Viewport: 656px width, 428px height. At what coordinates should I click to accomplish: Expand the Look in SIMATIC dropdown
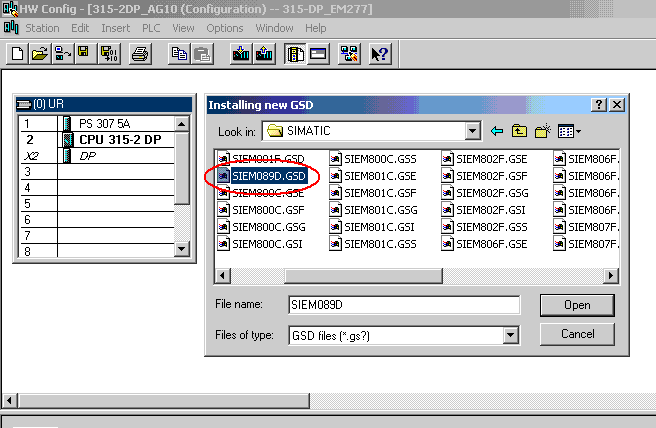click(473, 131)
